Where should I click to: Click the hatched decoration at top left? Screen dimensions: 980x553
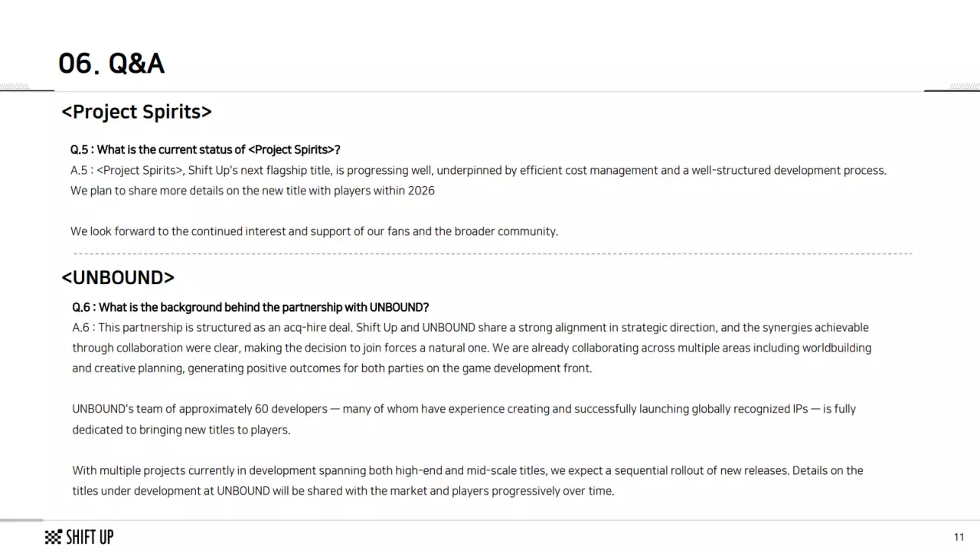tap(15, 87)
